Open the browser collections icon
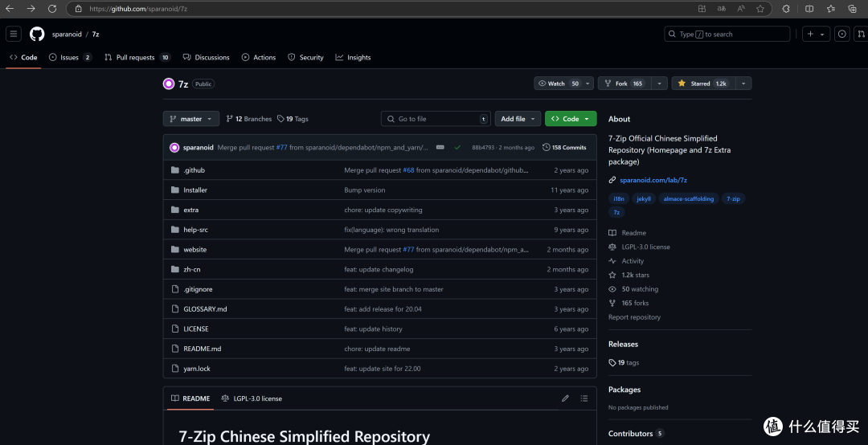This screenshot has height=445, width=868. coord(853,9)
